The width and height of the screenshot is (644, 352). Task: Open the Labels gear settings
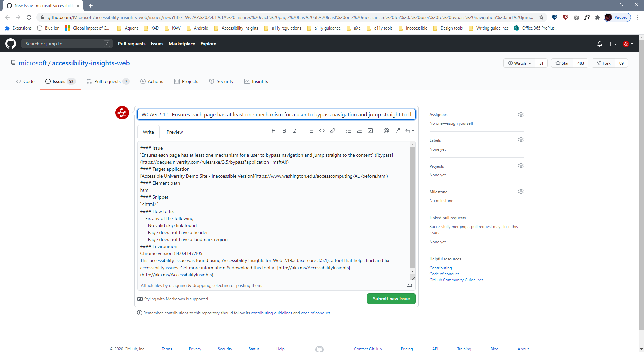(x=521, y=140)
